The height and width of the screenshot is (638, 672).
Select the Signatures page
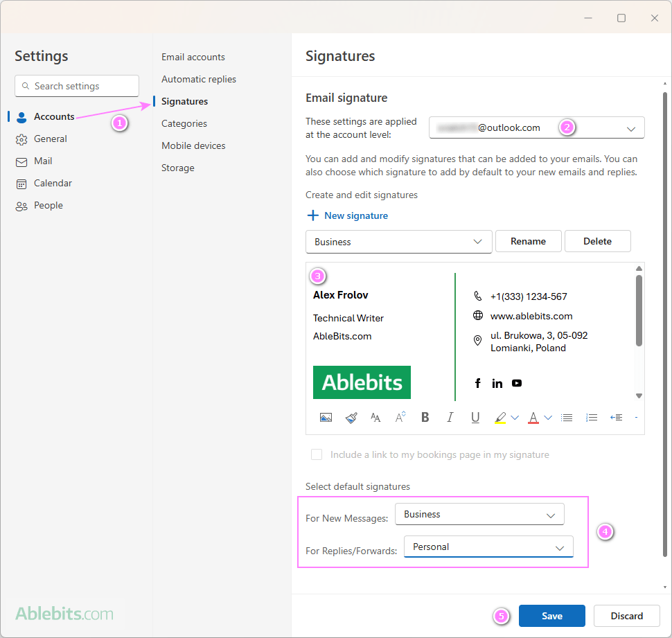pyautogui.click(x=185, y=102)
